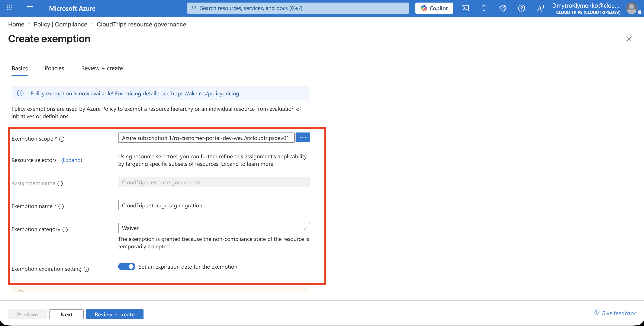Click the Microsoft Azure logo text
644x326 pixels.
coord(72,8)
